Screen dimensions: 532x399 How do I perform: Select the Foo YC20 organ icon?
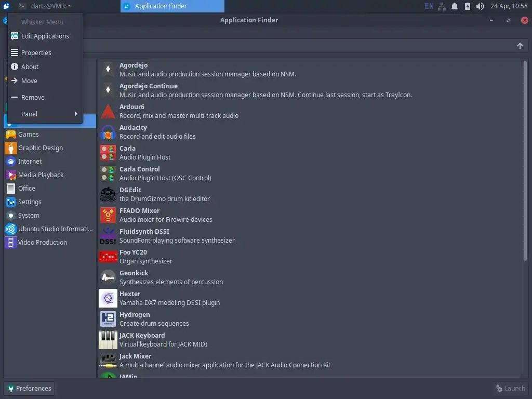coord(108,257)
